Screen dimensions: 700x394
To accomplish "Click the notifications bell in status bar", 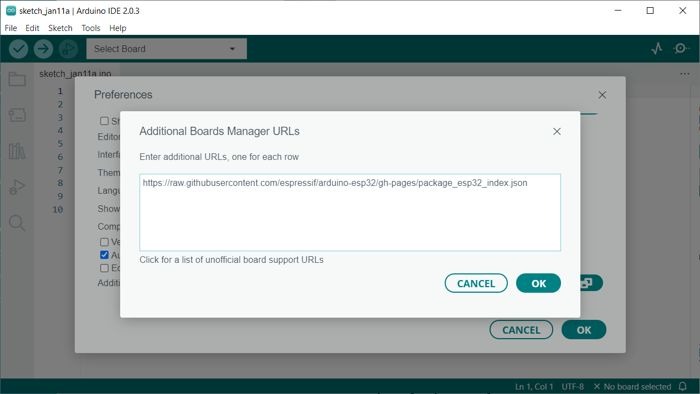I will click(683, 386).
